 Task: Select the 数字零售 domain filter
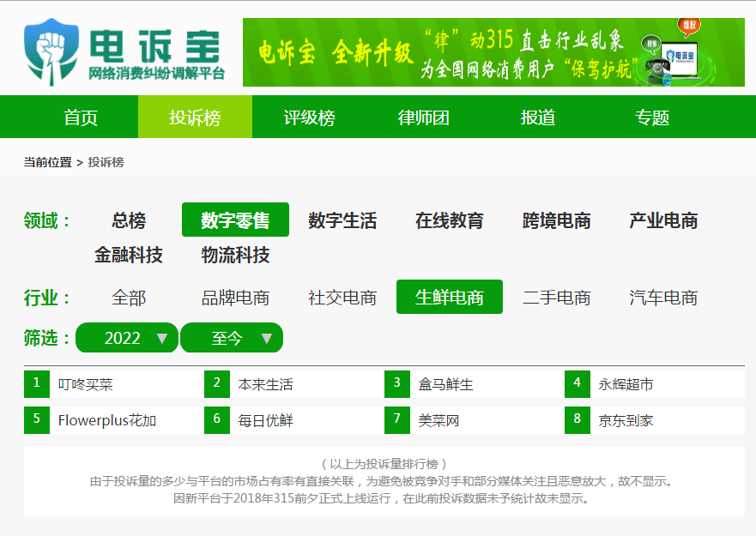click(x=235, y=220)
